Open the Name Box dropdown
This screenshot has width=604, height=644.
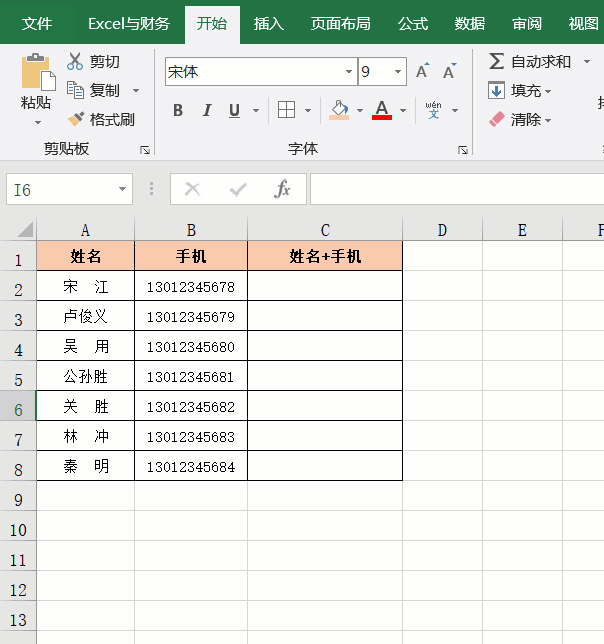click(x=122, y=189)
